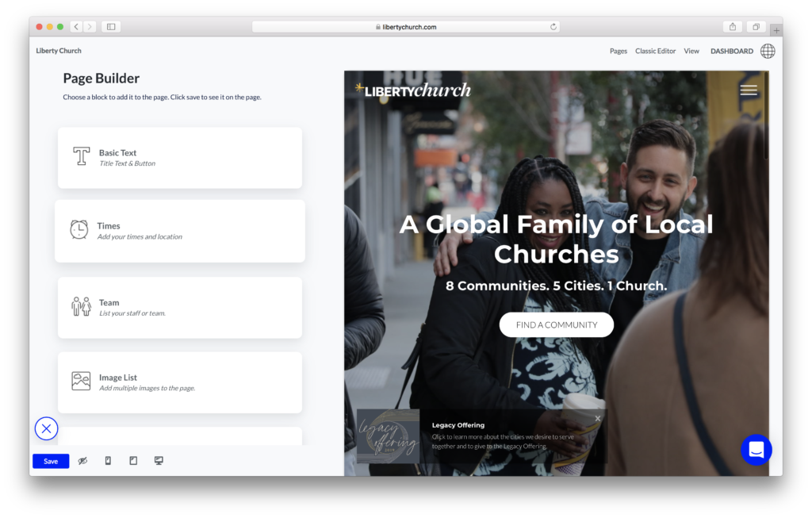Choose the Image List block icon
Screen dimensions: 812x518
click(x=81, y=382)
